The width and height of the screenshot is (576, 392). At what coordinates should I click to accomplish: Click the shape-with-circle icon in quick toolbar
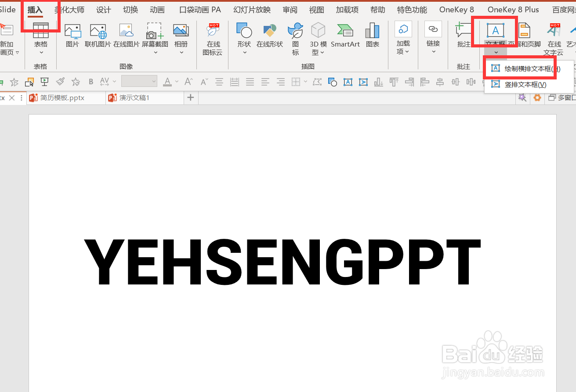point(332,82)
